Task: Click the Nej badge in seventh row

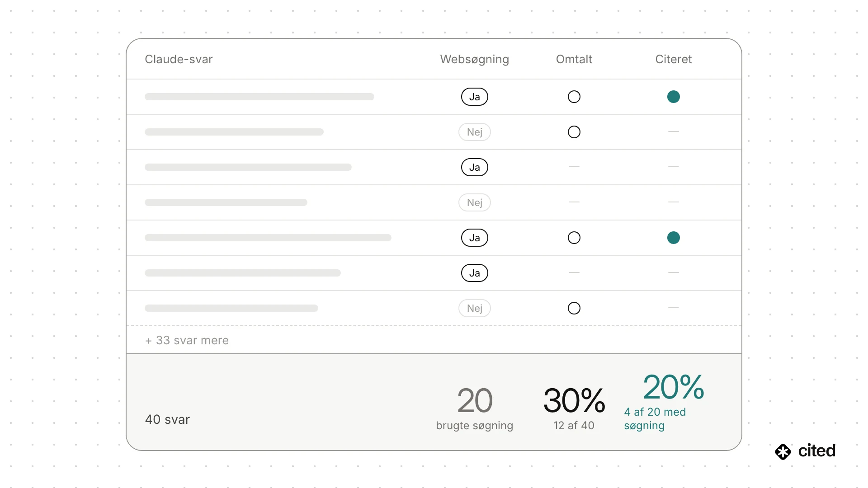Action: pos(475,308)
